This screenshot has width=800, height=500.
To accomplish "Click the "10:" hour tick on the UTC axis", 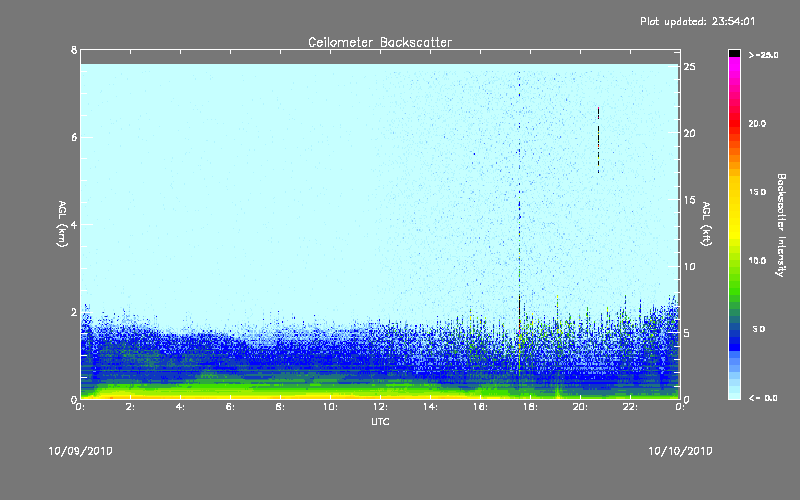I will coord(331,407).
